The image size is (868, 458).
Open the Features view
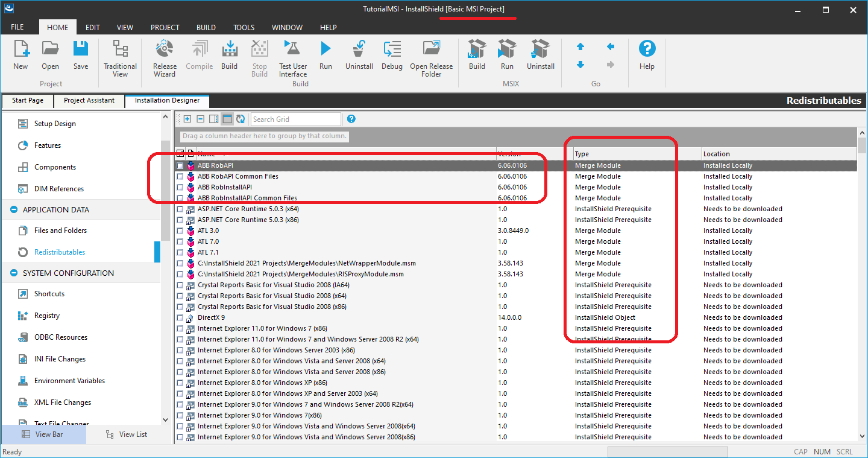tap(48, 145)
